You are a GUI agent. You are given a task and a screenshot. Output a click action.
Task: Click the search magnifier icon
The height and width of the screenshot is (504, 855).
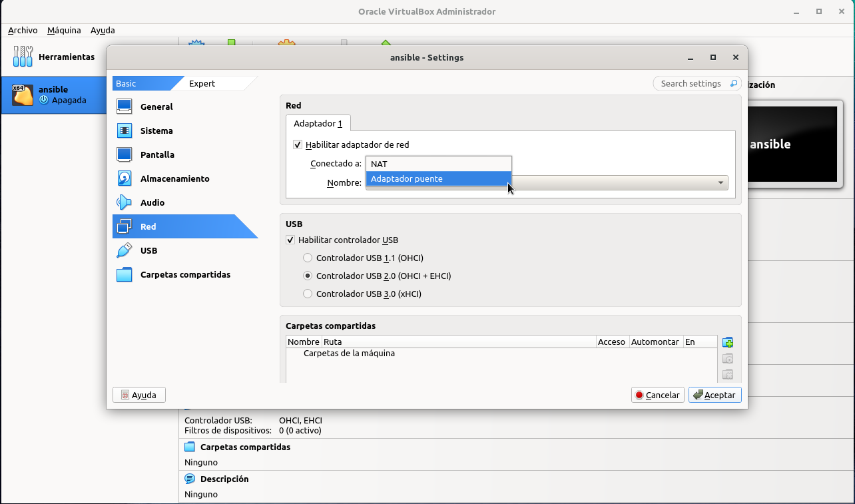click(x=734, y=83)
